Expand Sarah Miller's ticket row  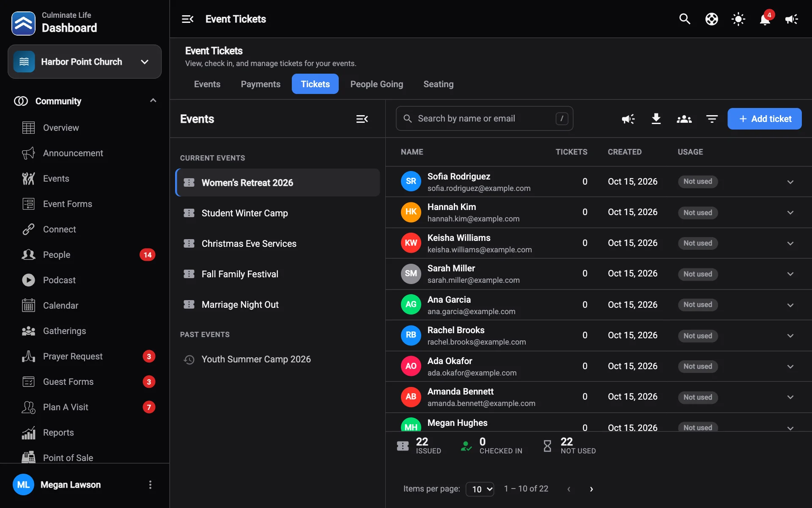coord(790,273)
